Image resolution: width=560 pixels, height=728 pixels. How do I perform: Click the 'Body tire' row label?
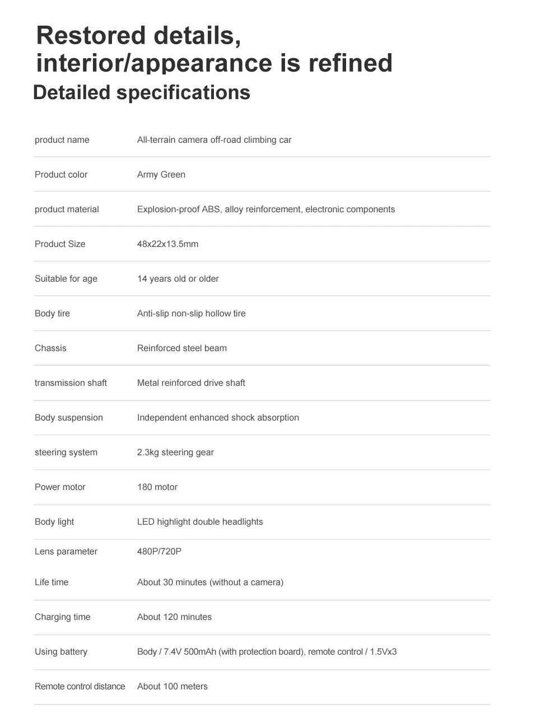click(x=53, y=314)
